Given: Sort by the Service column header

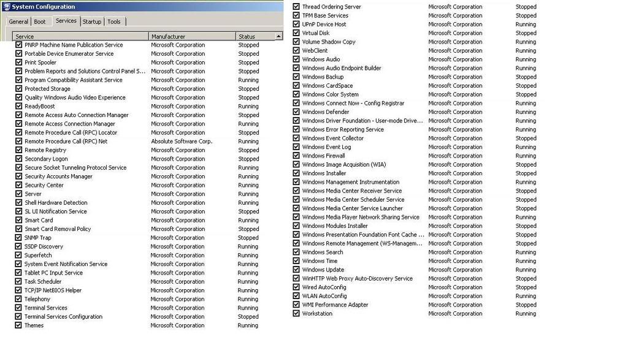Looking at the screenshot, I should [80, 36].
